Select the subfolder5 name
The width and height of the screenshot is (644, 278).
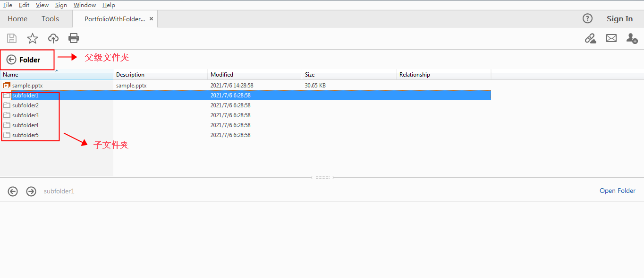pos(25,135)
